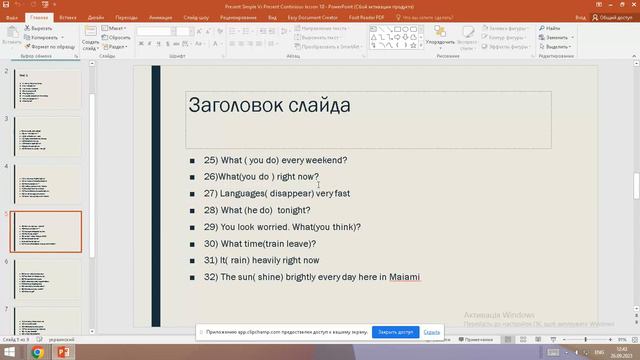Click the Comments (Примечания) status bar button
Screen dimensions: 640x360
(476, 340)
